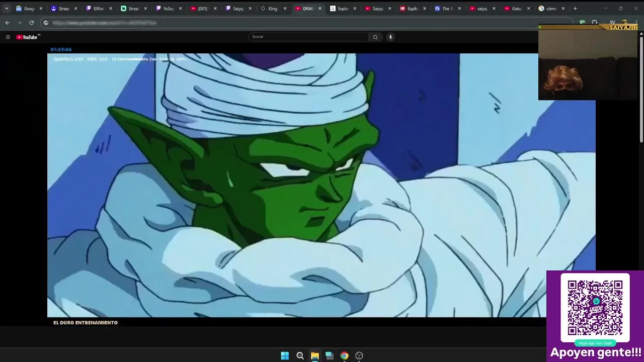Close the [001] tab
Viewport: 644px width, 362px height.
(215, 9)
